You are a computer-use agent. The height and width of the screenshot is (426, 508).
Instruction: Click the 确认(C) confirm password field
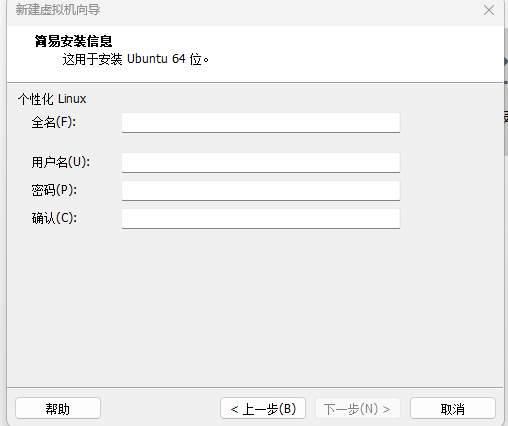[261, 218]
